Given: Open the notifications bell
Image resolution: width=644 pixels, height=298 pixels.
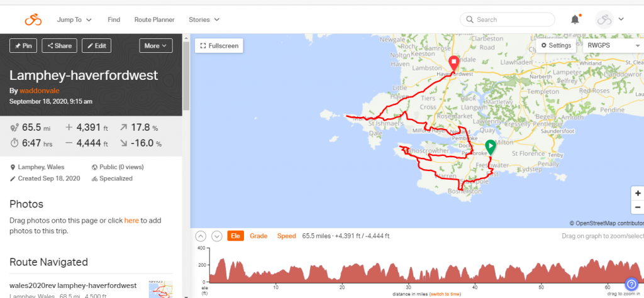Looking at the screenshot, I should tap(575, 19).
